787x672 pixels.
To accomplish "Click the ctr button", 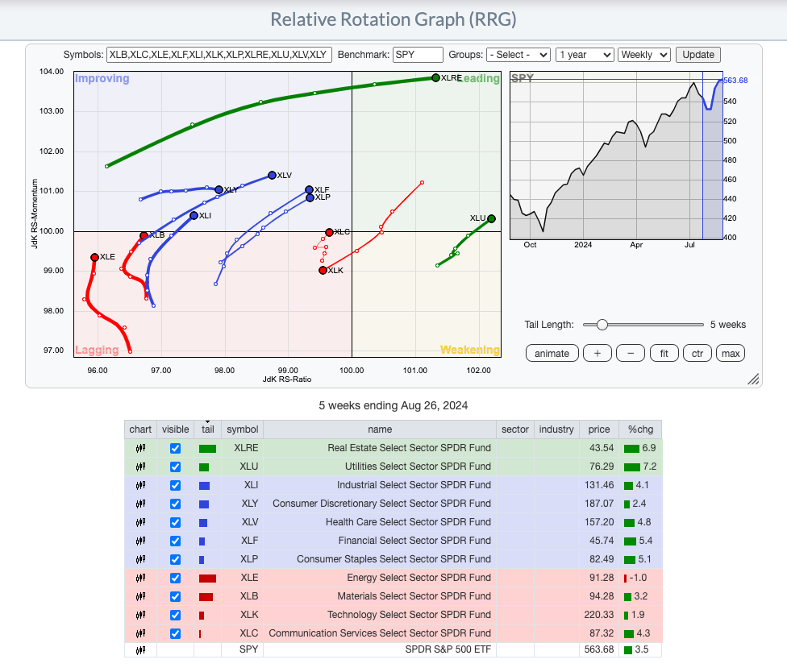I will click(697, 353).
